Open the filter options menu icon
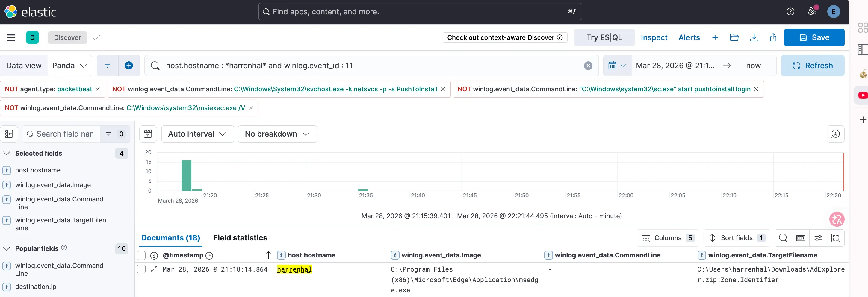868x297 pixels. [x=107, y=66]
